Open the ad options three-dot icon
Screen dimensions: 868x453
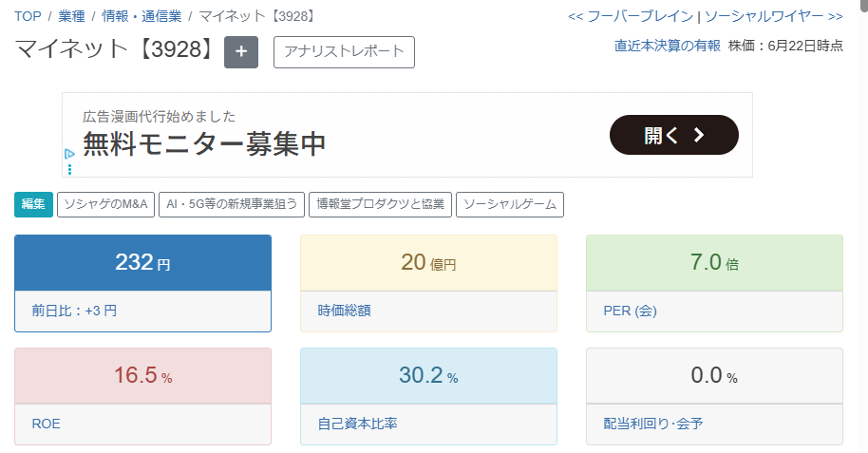tap(69, 169)
